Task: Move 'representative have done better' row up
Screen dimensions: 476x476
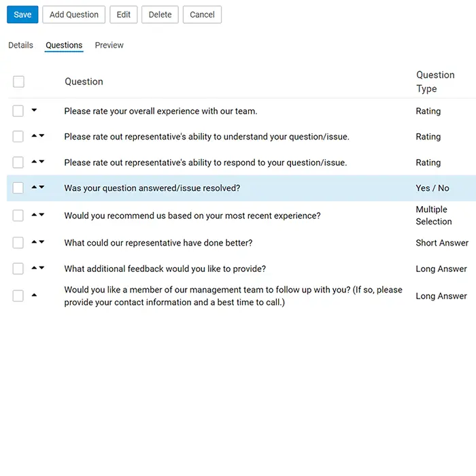Action: coord(34,242)
